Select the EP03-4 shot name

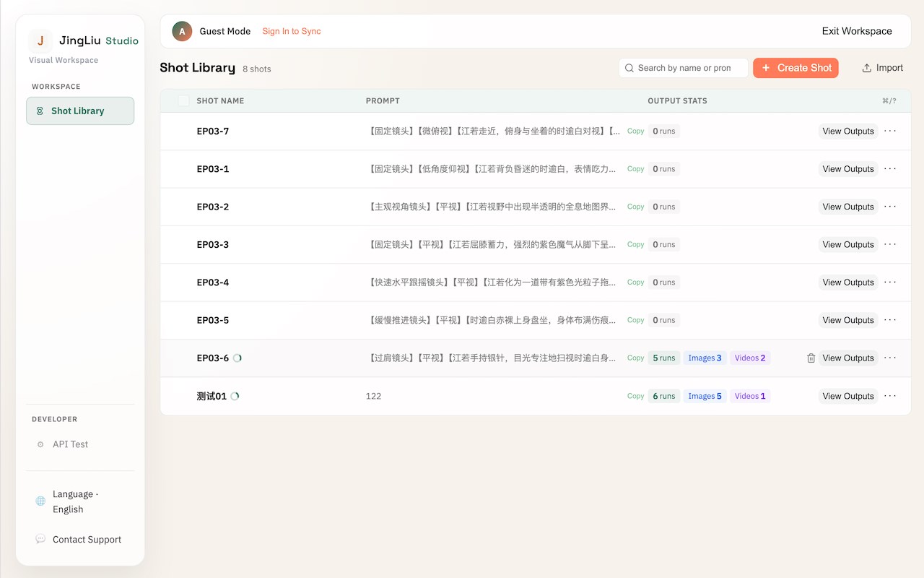point(213,282)
